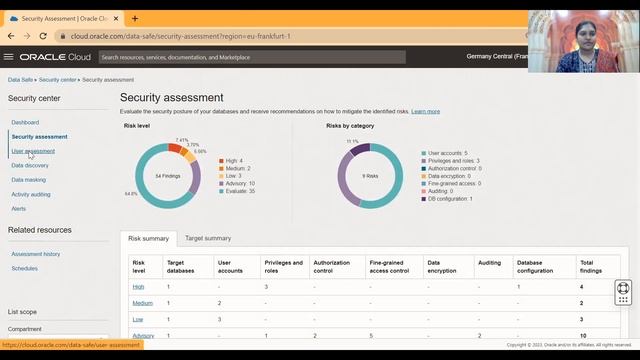Click the presenter webcam video thumbnail

(x=584, y=41)
